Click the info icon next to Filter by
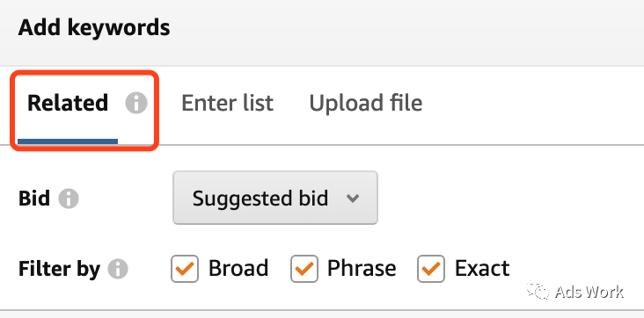644x318 pixels. click(118, 269)
